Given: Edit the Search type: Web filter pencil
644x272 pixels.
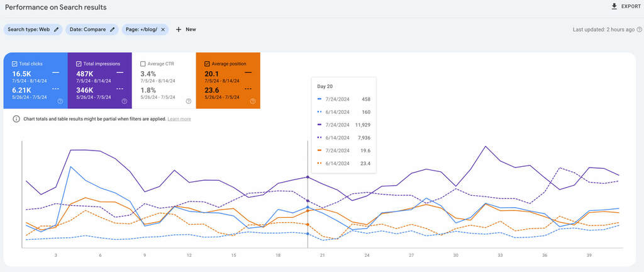Looking at the screenshot, I should (x=57, y=29).
